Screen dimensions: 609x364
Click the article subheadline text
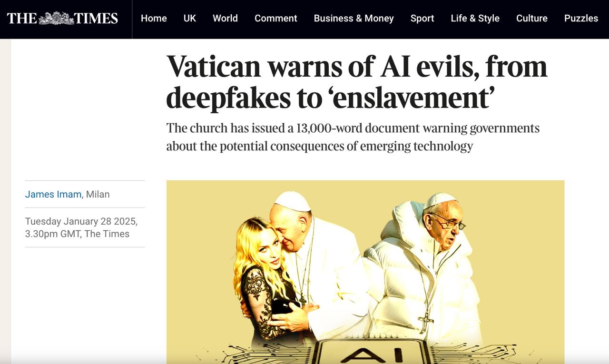coord(353,137)
